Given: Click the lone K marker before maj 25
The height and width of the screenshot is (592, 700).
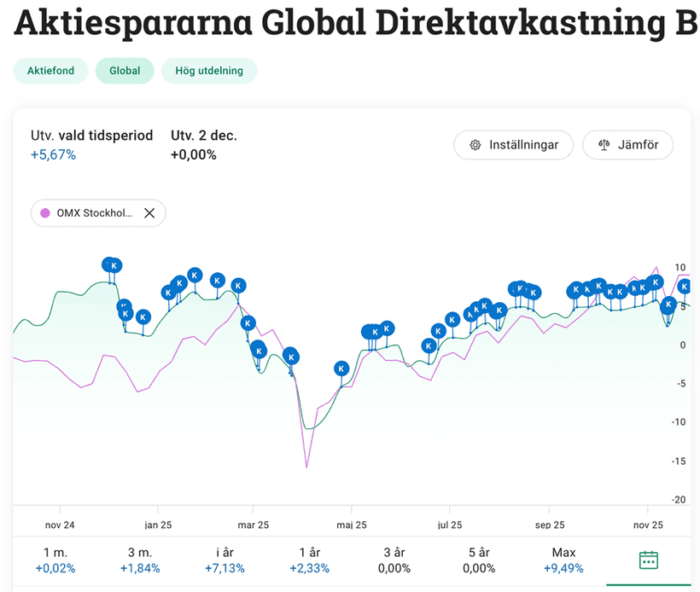Looking at the screenshot, I should (341, 369).
